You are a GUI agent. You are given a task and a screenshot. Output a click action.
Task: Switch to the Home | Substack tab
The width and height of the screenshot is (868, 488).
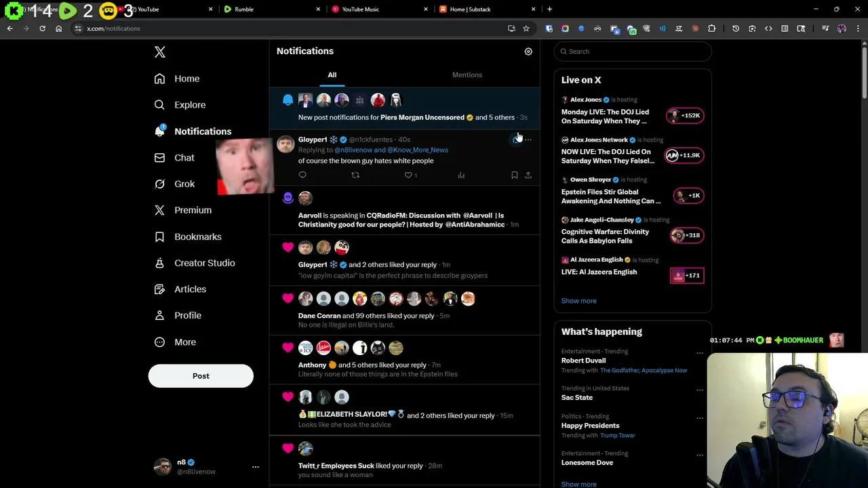point(487,9)
